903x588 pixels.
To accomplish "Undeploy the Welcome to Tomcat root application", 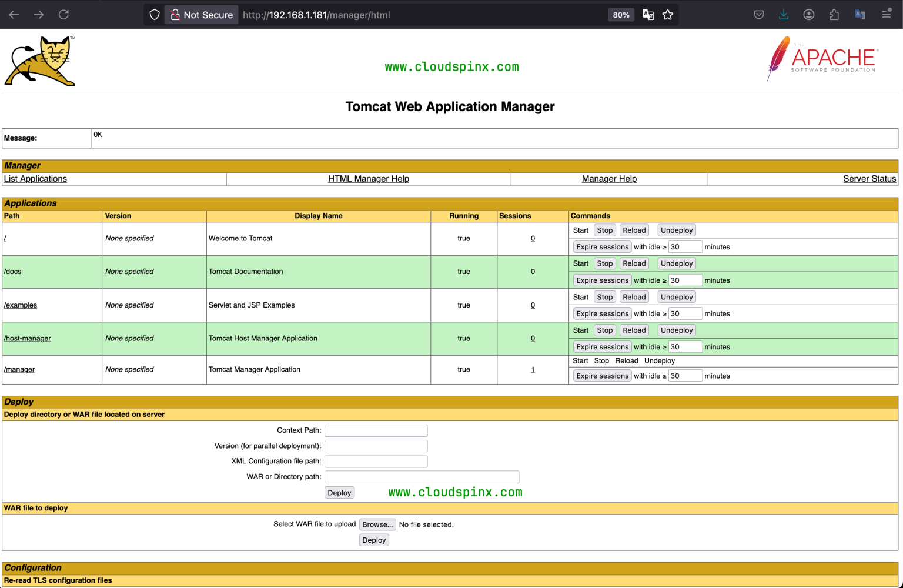I will (676, 230).
